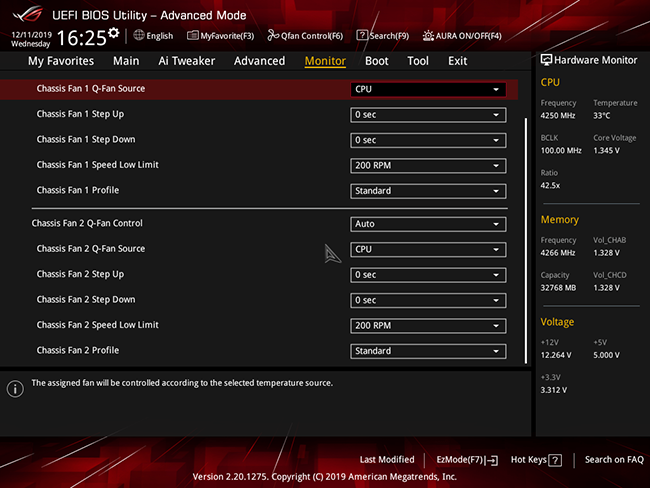The image size is (650, 488).
Task: Click the settings gear beside the clock
Action: point(114,33)
